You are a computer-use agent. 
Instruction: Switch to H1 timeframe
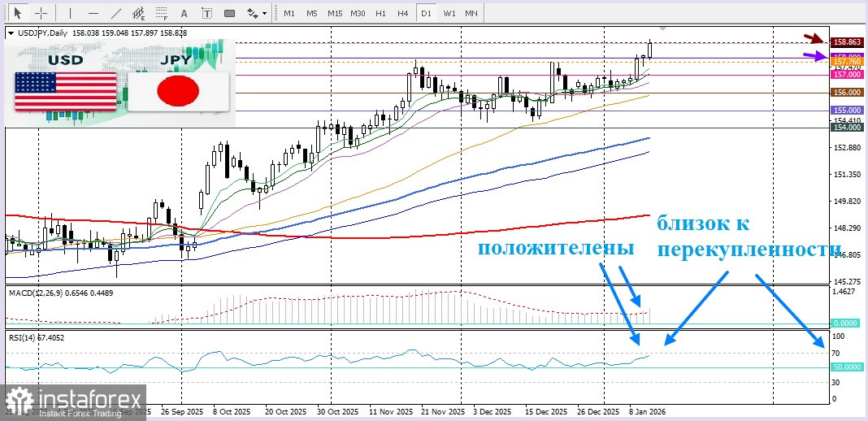pyautogui.click(x=380, y=13)
